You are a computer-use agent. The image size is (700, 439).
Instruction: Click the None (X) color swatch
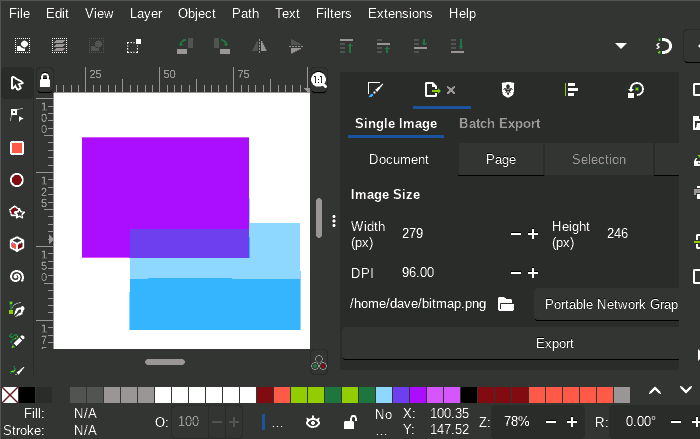[x=10, y=395]
